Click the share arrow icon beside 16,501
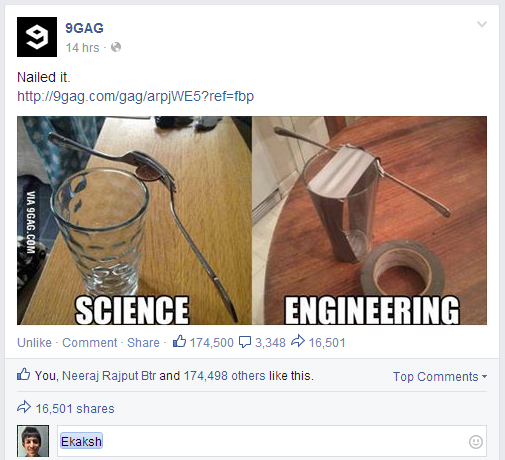The width and height of the screenshot is (505, 460). coord(298,341)
